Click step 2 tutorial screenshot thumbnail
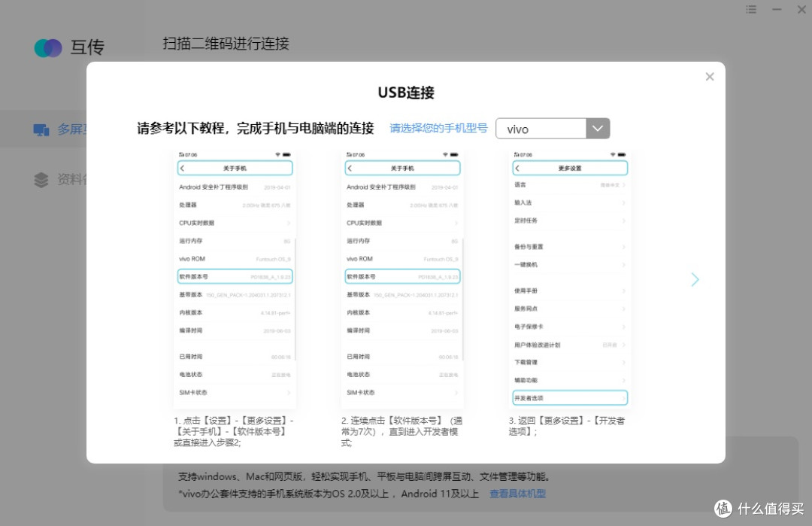 (x=402, y=279)
